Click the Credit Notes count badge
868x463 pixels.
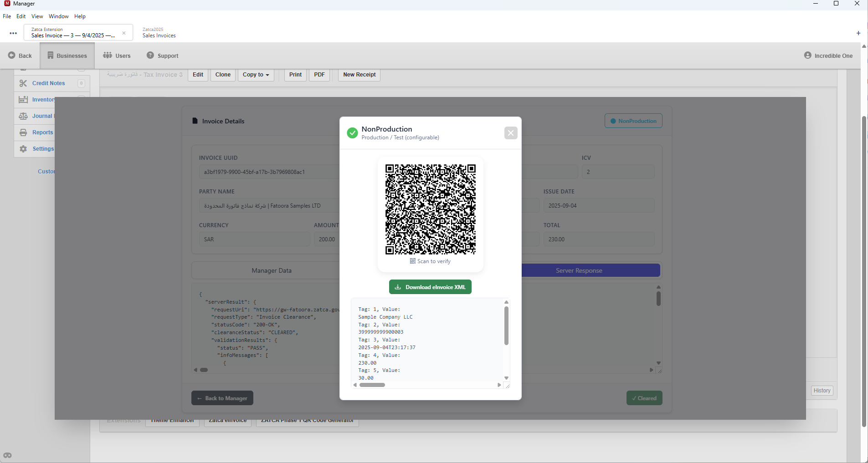[x=82, y=83]
